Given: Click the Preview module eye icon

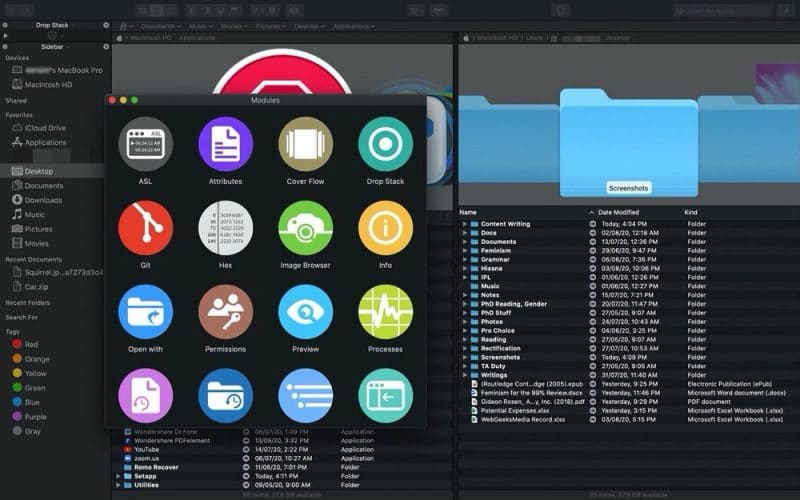Looking at the screenshot, I should point(305,312).
